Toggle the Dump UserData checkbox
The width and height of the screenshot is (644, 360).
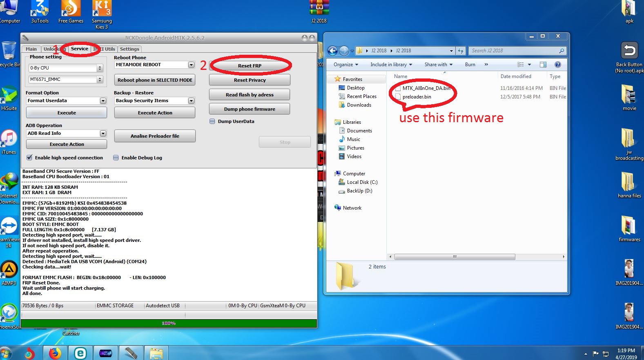pyautogui.click(x=212, y=121)
